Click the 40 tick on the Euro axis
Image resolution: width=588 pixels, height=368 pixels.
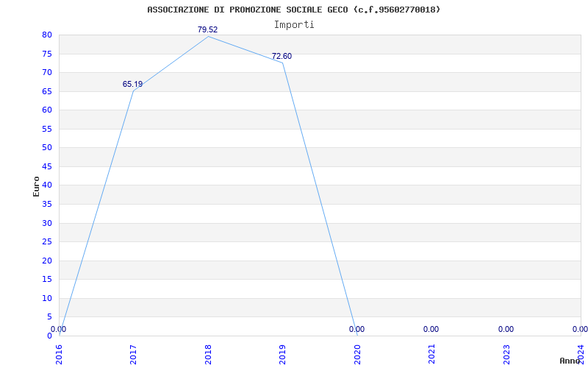coord(47,185)
